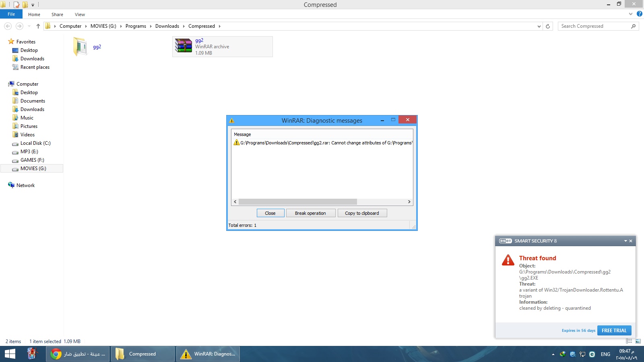Close the ESET Threat found notification
644x362 pixels.
point(631,241)
